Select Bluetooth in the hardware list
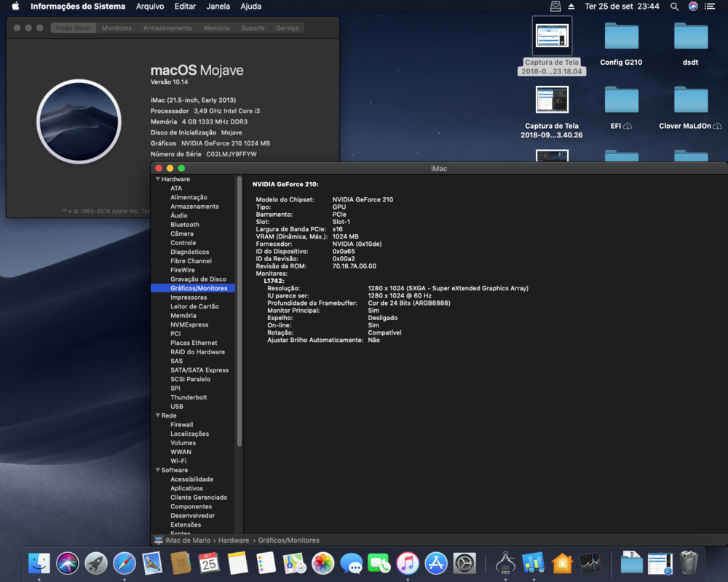 [x=185, y=225]
